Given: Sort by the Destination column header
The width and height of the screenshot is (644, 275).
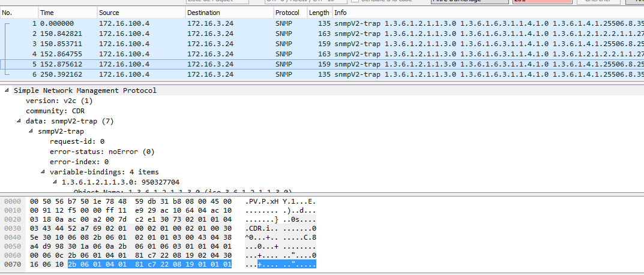Looking at the screenshot, I should pos(230,13).
